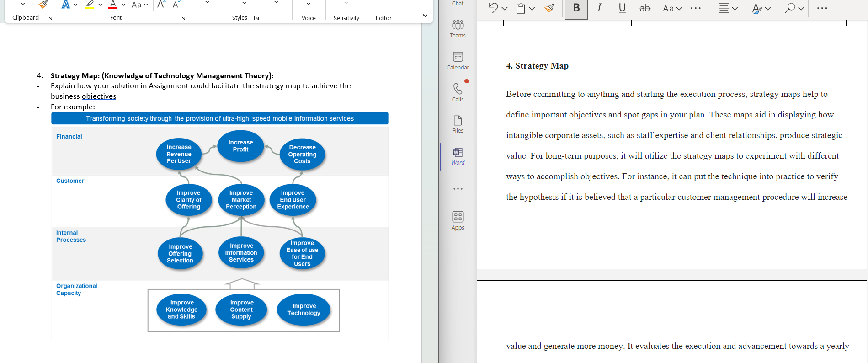Viewport: 868px width, 363px height.
Task: Expand the Styles gallery dropdown
Action: point(244,3)
